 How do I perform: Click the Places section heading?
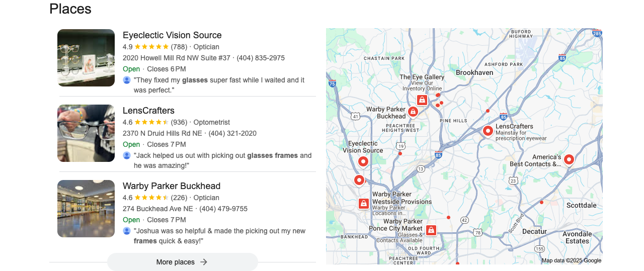(x=70, y=9)
